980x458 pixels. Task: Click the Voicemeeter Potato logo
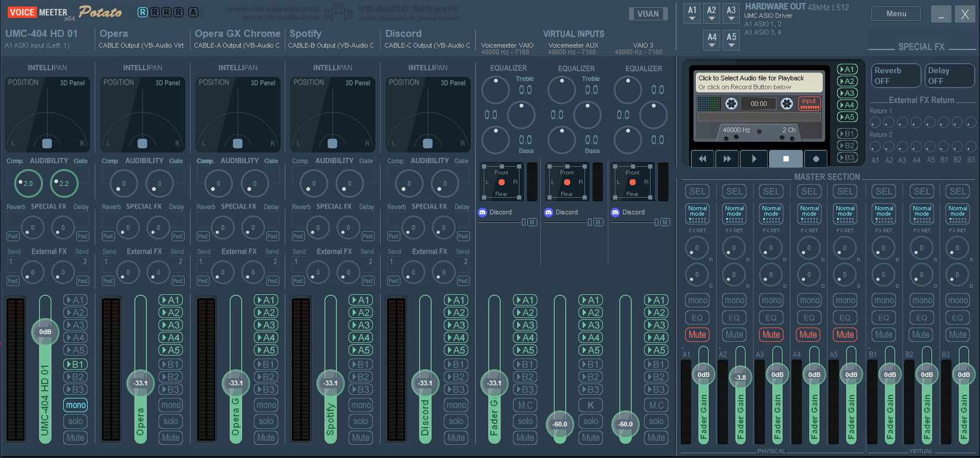coord(65,12)
